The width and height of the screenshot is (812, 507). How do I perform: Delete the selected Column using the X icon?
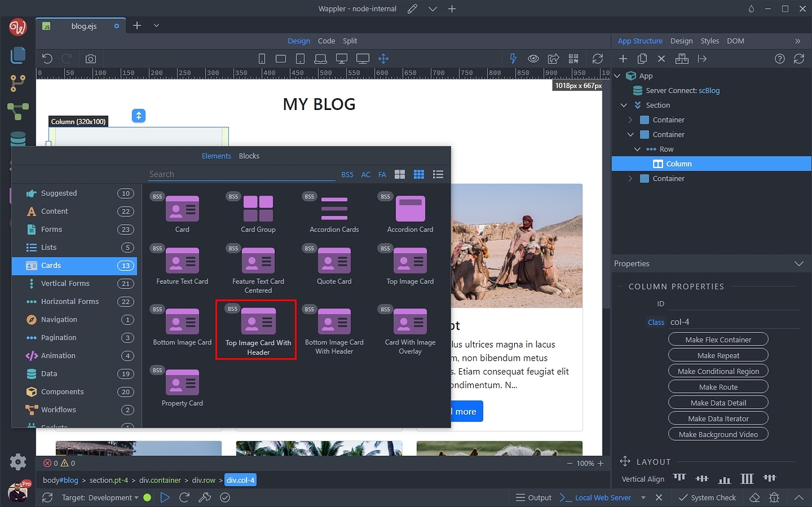pos(661,58)
